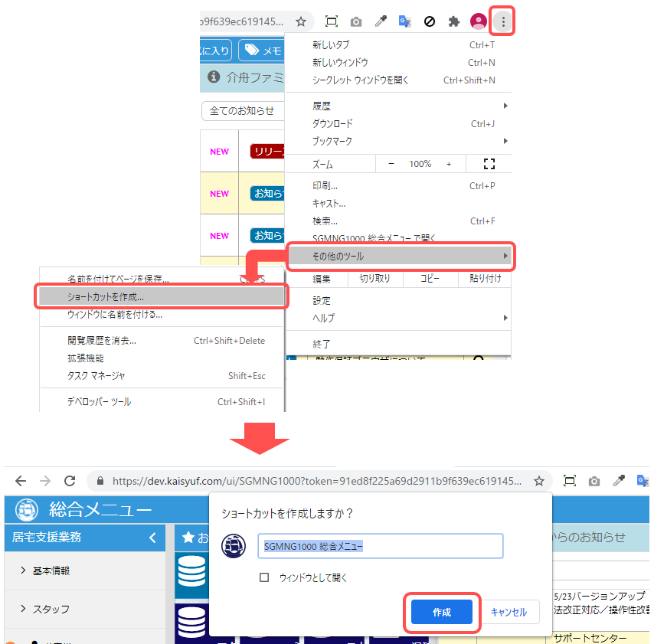Screen dimensions: 654x644
Task: Click camera icon in lower toolbar
Action: (x=594, y=482)
